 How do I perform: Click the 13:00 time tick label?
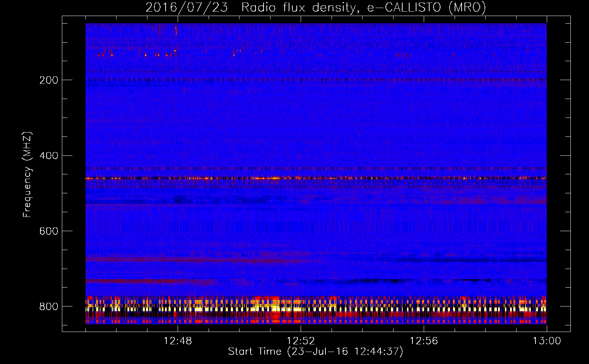tap(547, 341)
